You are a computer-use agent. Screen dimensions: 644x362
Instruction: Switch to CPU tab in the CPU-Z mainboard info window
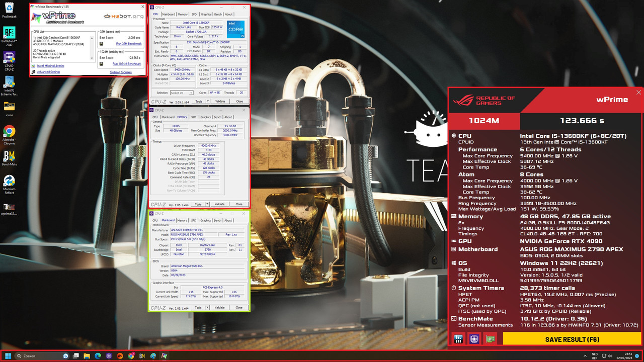(155, 220)
